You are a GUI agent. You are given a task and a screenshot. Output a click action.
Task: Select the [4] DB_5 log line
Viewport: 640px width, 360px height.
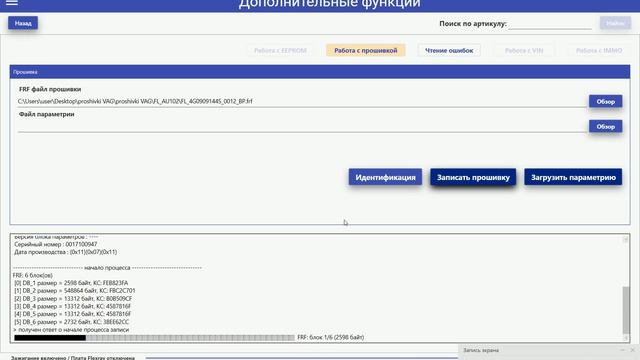[73, 314]
